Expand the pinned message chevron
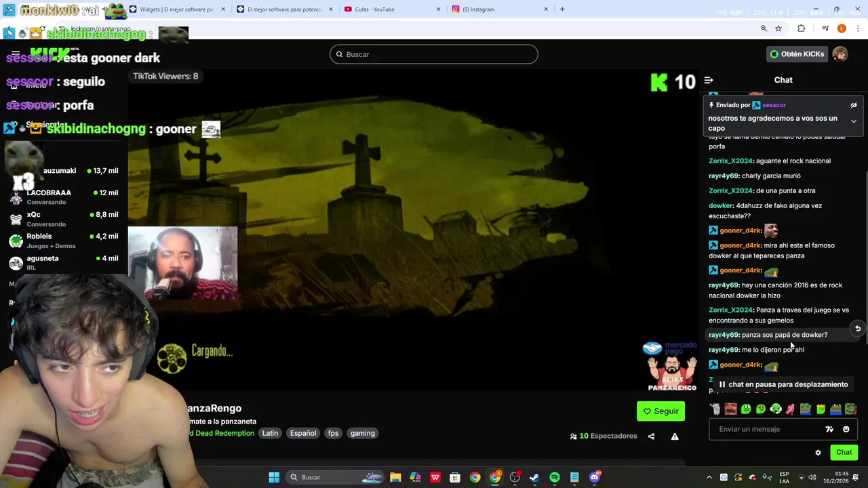 (x=854, y=121)
